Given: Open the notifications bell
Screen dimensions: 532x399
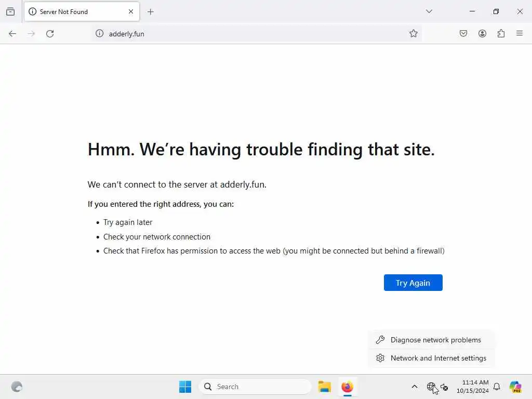Looking at the screenshot, I should pyautogui.click(x=497, y=387).
